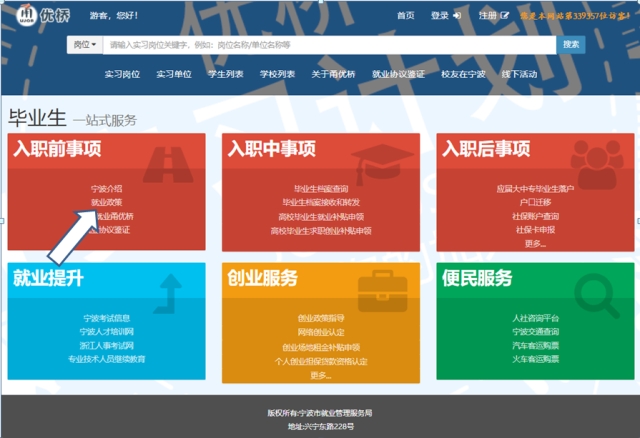
Task: Open the 学校列表 menu item
Action: (x=277, y=74)
